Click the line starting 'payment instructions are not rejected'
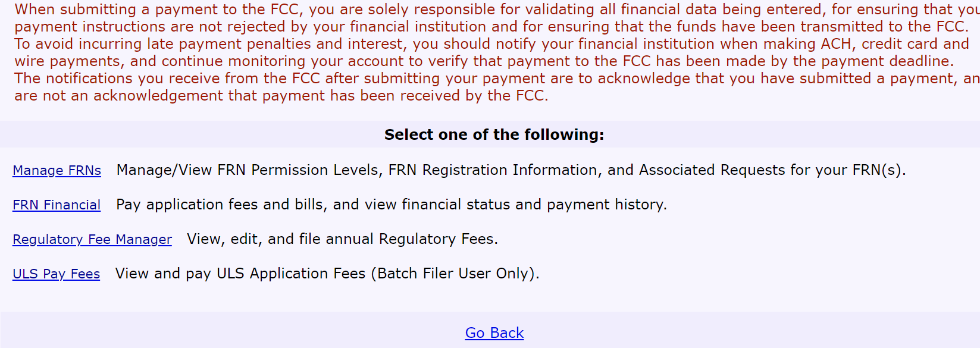The width and height of the screenshot is (980, 348). coord(489,27)
